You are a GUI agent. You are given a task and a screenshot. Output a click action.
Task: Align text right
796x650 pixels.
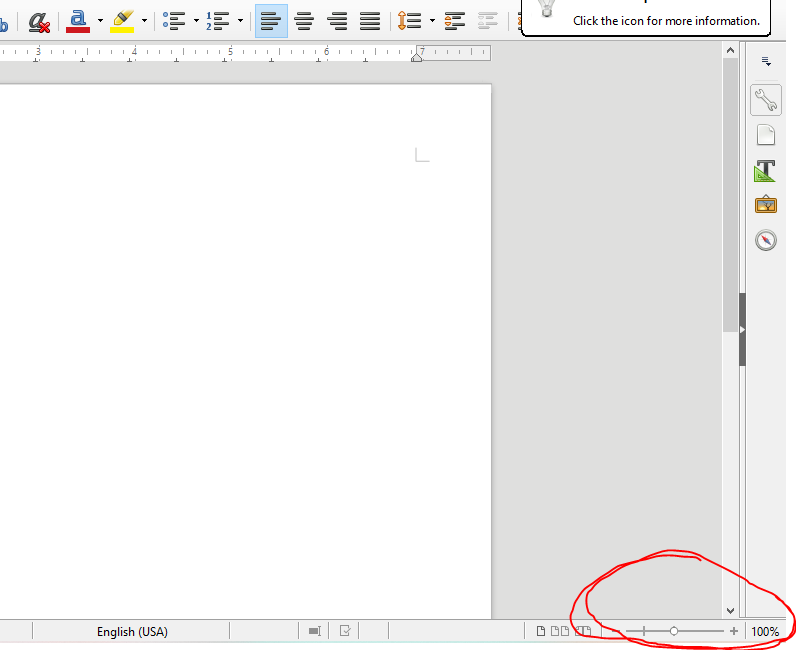point(337,21)
